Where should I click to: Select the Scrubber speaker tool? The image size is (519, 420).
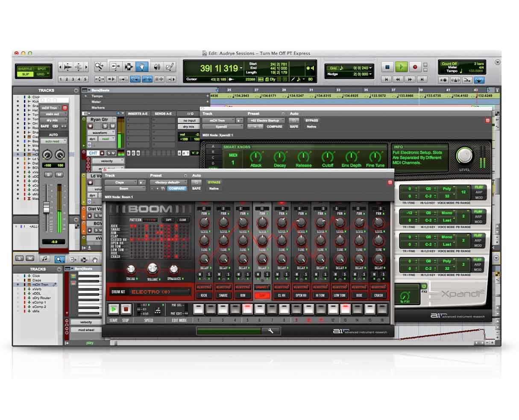point(157,67)
